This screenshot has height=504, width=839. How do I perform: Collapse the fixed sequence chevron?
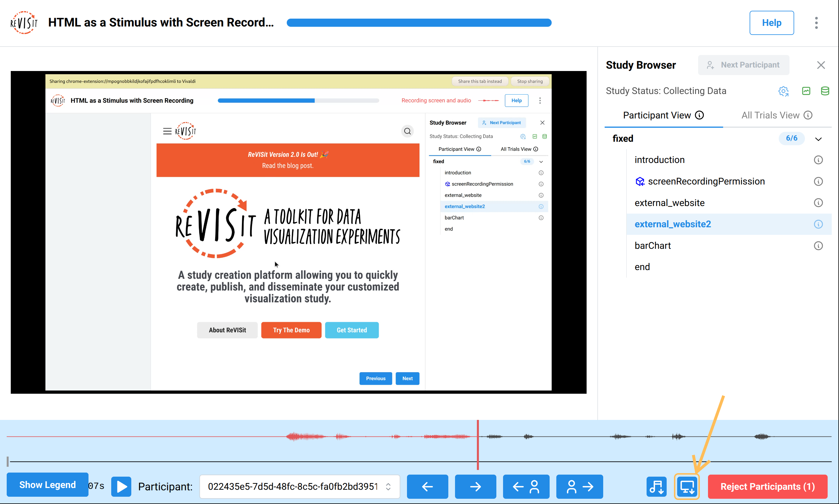(x=818, y=139)
